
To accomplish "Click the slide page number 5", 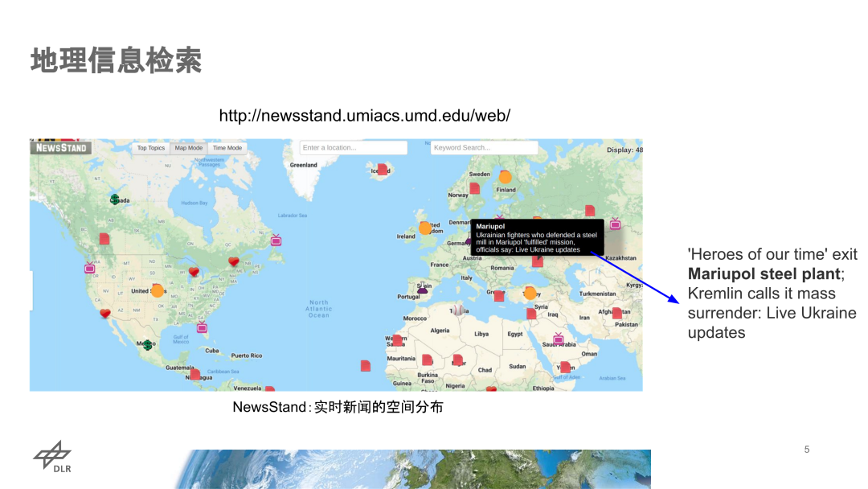I will pyautogui.click(x=807, y=449).
